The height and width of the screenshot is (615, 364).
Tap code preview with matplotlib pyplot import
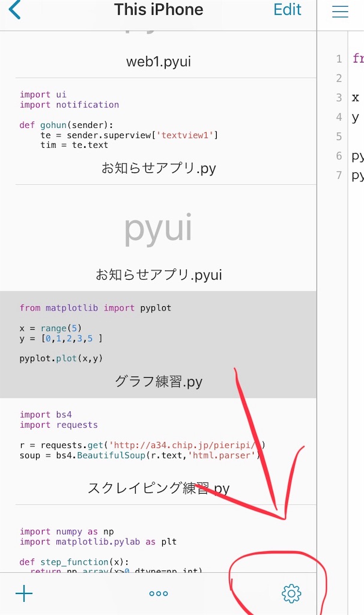(x=96, y=333)
